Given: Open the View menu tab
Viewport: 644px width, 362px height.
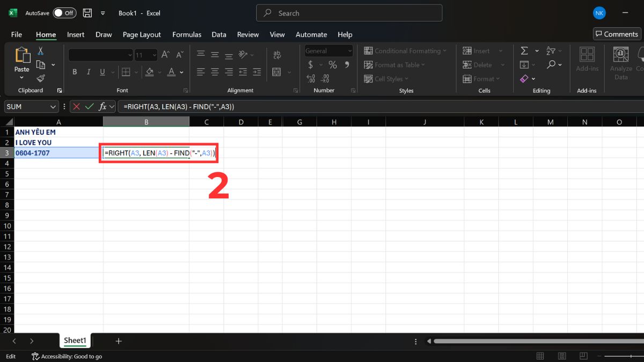Looking at the screenshot, I should click(277, 34).
